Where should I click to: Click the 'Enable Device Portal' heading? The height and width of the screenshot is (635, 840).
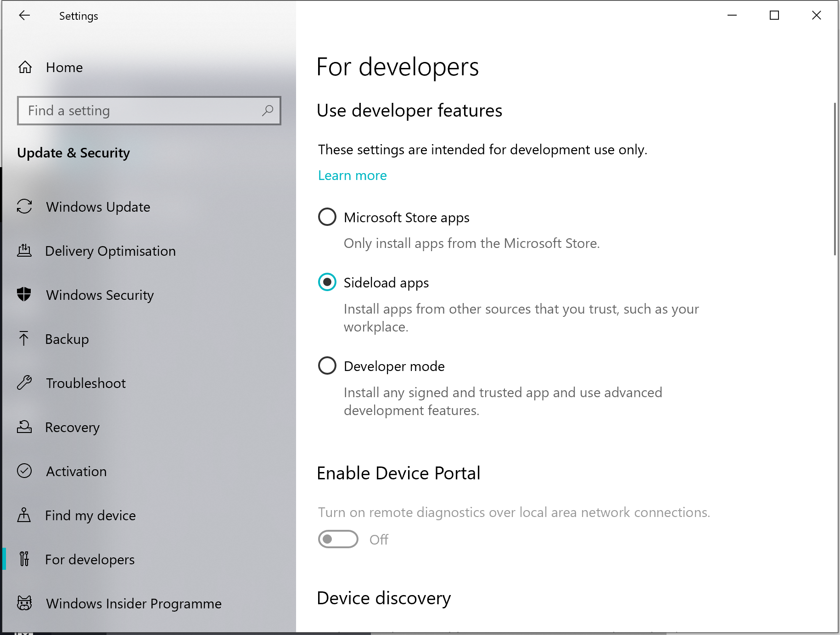(398, 473)
